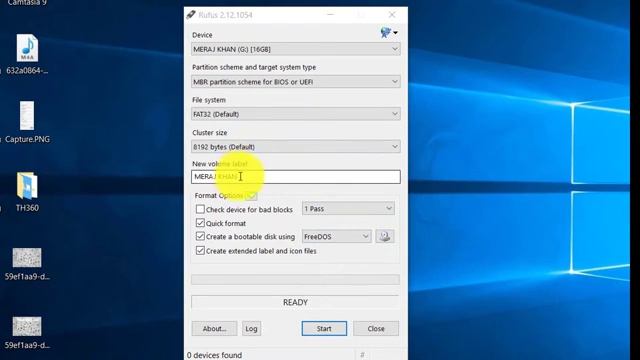Open the Cluster size 8192 bytes dropdown

pyautogui.click(x=296, y=147)
